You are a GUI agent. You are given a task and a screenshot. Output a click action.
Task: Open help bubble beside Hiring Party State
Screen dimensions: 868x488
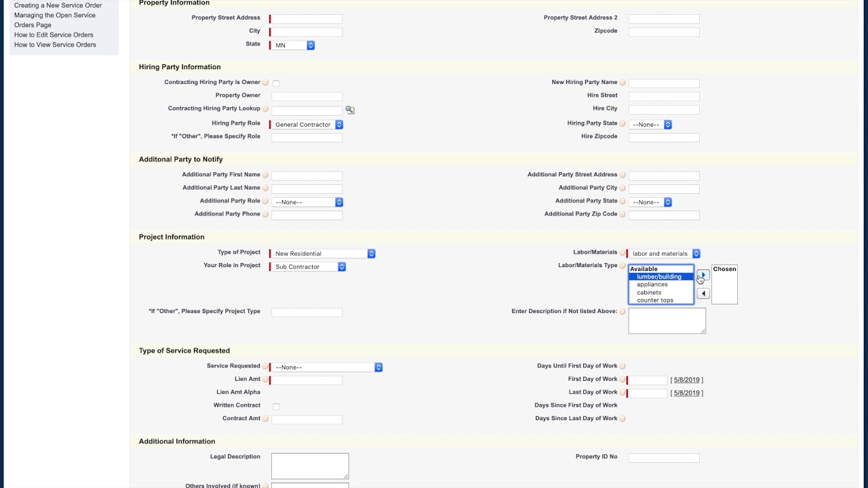pos(623,124)
